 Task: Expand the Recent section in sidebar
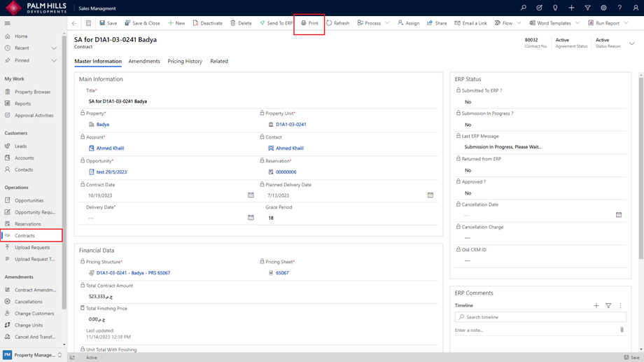54,48
